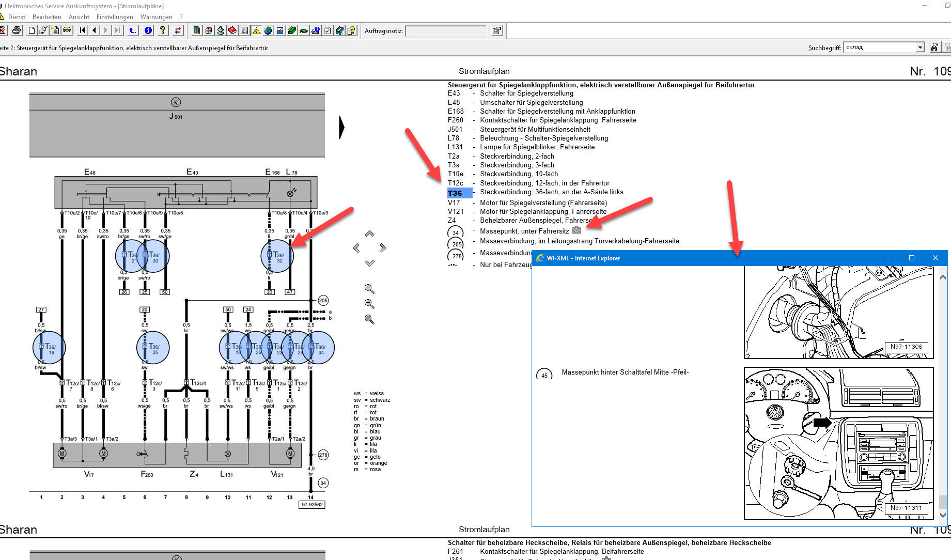Open the Einstellungen menu
This screenshot has width=951, height=560.
115,17
